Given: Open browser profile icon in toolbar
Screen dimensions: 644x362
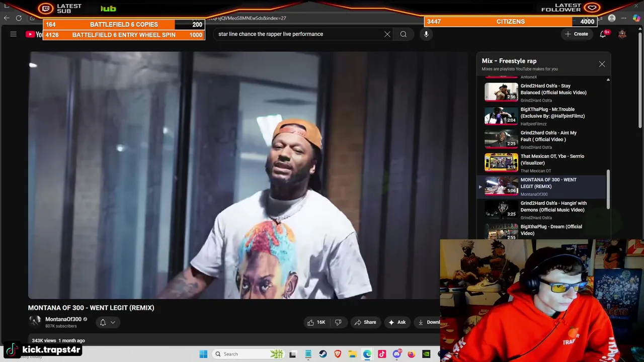Looking at the screenshot, I should [x=612, y=18].
